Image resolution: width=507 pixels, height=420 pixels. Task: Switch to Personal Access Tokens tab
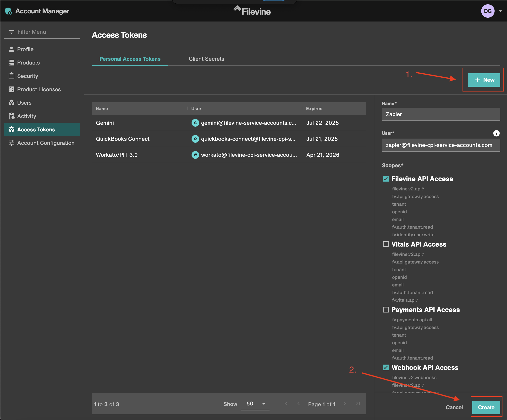pyautogui.click(x=130, y=59)
